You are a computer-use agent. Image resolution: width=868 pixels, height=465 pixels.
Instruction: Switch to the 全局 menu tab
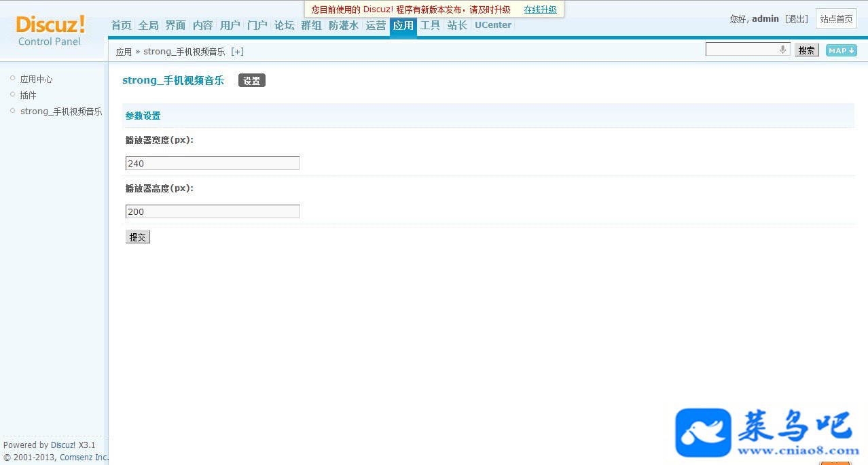tap(148, 25)
